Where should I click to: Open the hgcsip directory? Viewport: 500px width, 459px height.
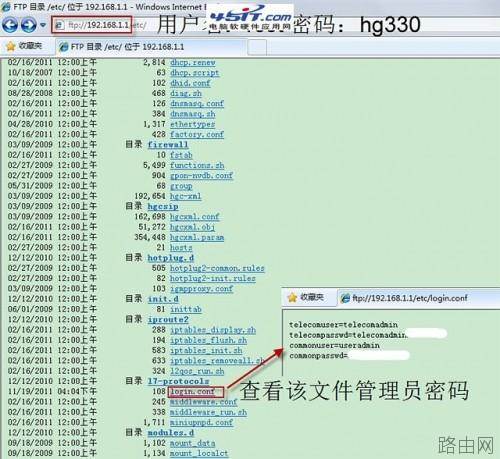[163, 206]
